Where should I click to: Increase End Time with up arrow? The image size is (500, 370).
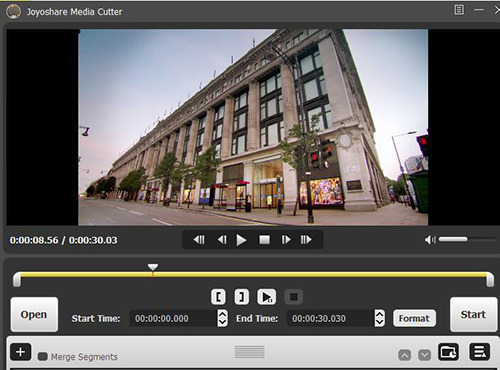coord(379,314)
